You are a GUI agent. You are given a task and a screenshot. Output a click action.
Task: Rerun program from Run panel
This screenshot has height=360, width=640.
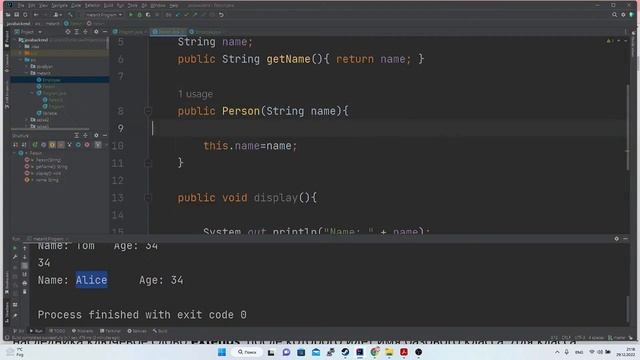click(x=15, y=248)
